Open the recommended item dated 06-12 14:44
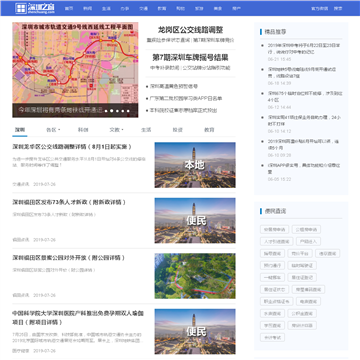The height and width of the screenshot is (360, 360). (x=305, y=97)
